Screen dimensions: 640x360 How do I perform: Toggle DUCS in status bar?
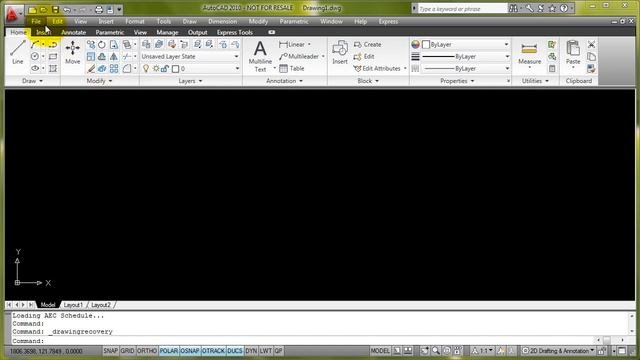pos(235,351)
